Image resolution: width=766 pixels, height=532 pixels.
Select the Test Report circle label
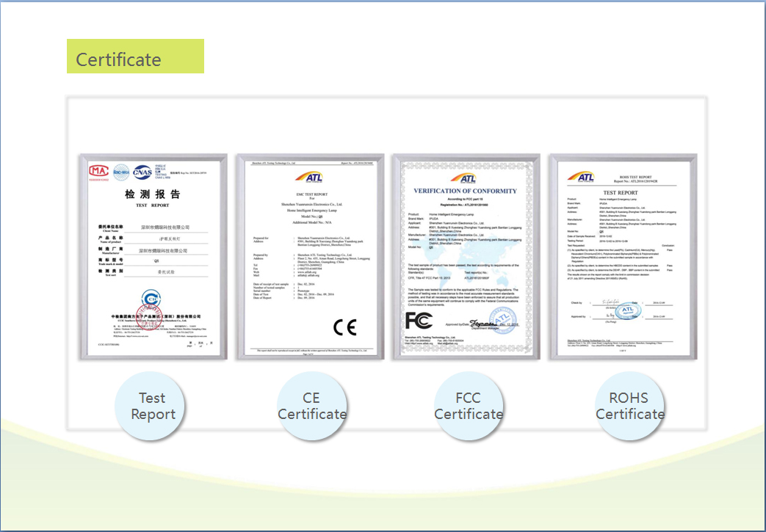(x=151, y=406)
